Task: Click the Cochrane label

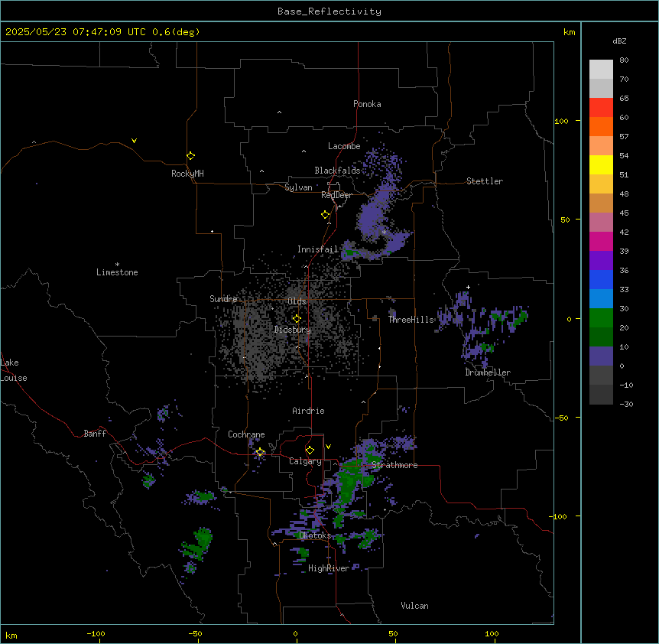Action: point(246,434)
